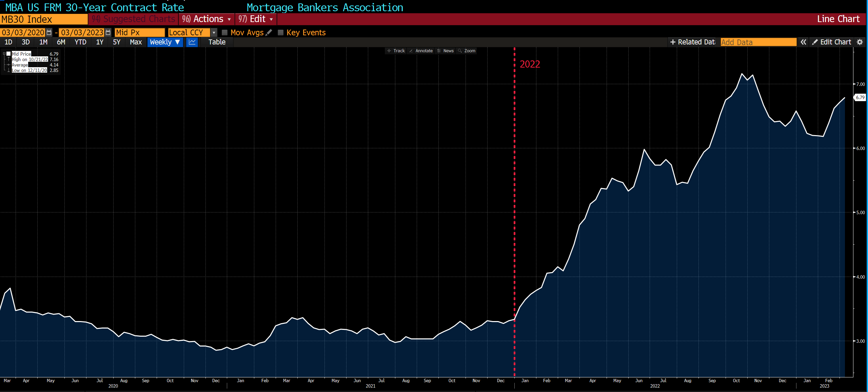Open the Edit menu

pyautogui.click(x=256, y=19)
